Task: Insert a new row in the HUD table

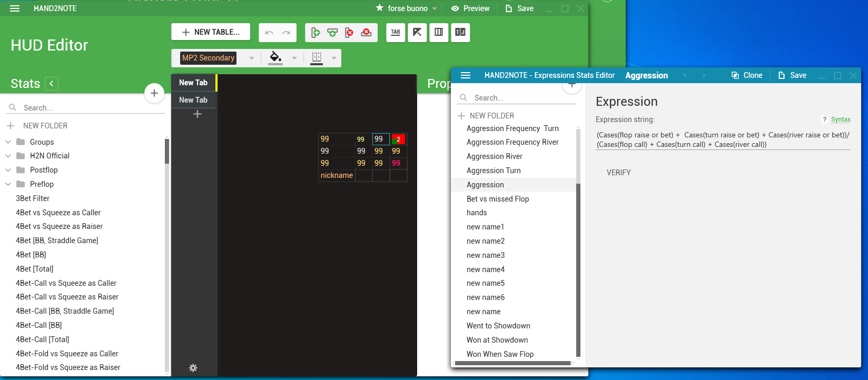Action: (x=332, y=33)
